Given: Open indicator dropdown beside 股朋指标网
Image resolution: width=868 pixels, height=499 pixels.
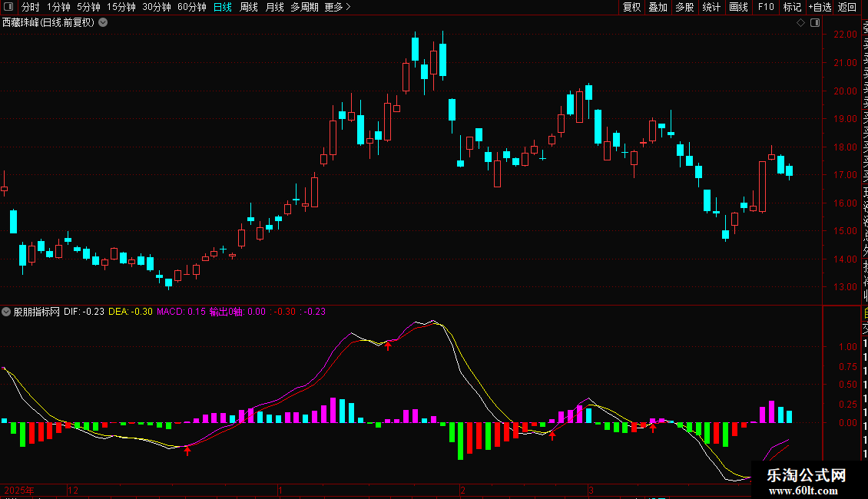Looking at the screenshot, I should tap(6, 312).
